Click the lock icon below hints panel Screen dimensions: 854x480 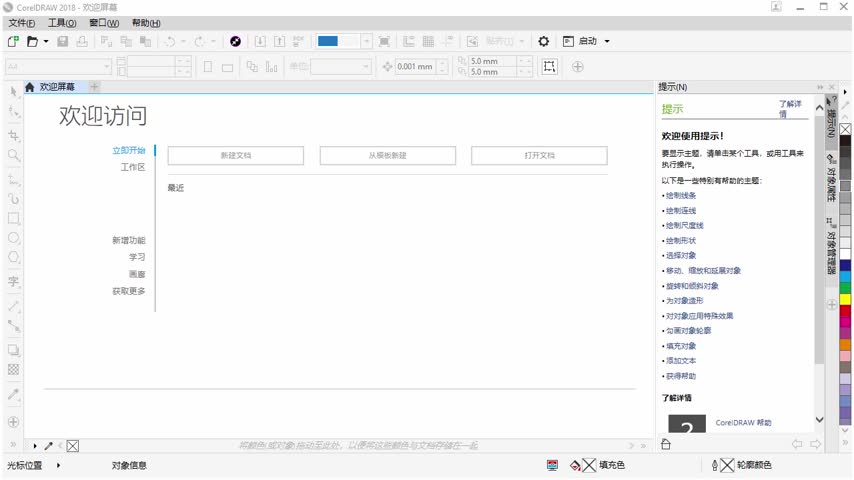[666, 444]
